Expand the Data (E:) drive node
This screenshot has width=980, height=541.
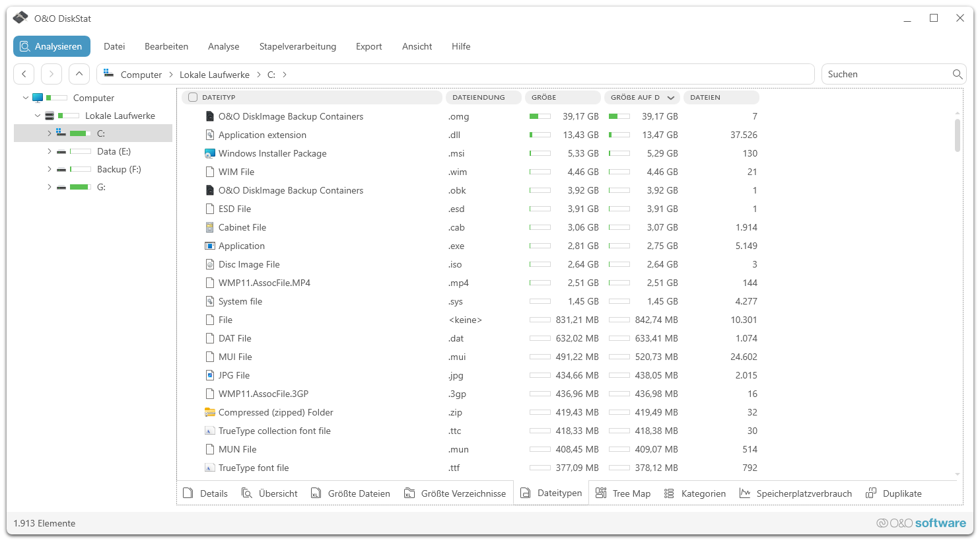pos(49,151)
